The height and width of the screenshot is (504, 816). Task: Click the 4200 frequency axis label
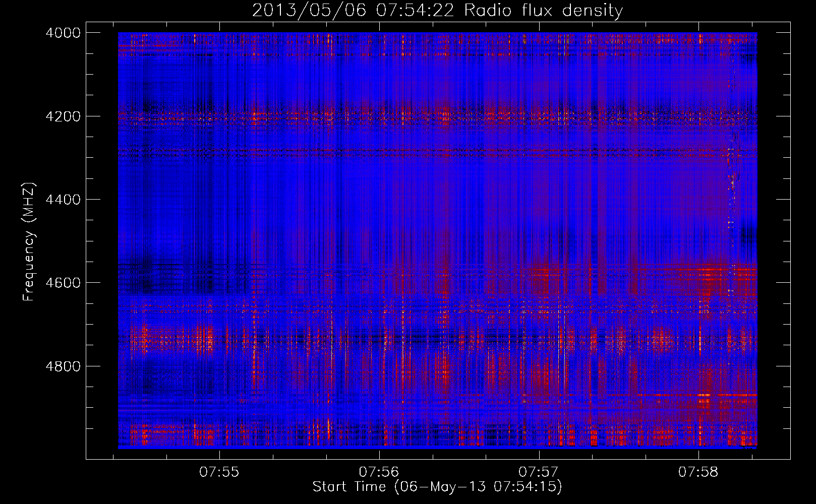point(63,116)
